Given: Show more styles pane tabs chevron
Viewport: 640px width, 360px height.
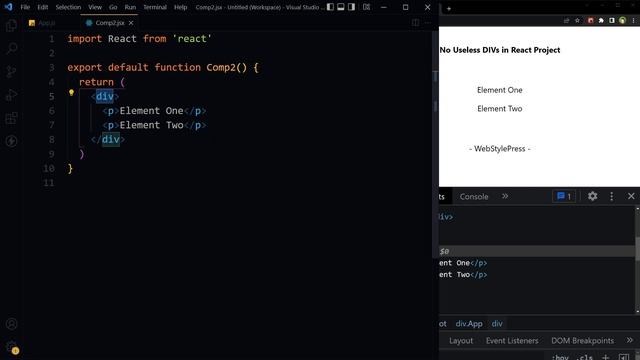Looking at the screenshot, I should click(x=630, y=340).
